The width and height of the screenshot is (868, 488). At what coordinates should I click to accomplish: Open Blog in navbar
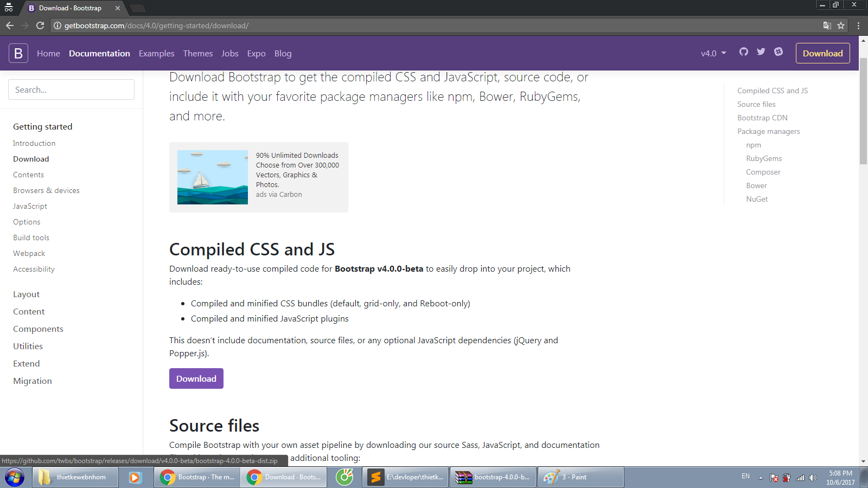[283, 53]
